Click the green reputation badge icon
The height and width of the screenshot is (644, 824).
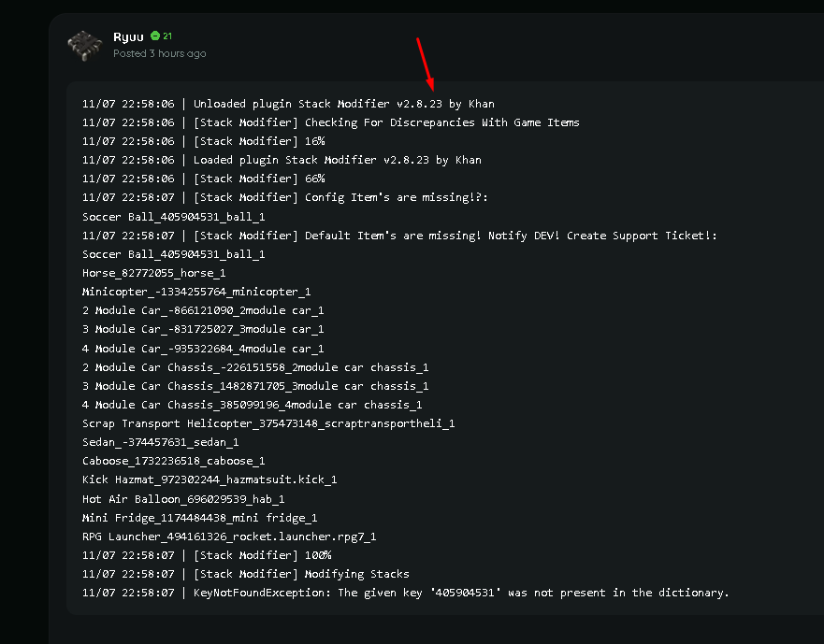coord(155,36)
